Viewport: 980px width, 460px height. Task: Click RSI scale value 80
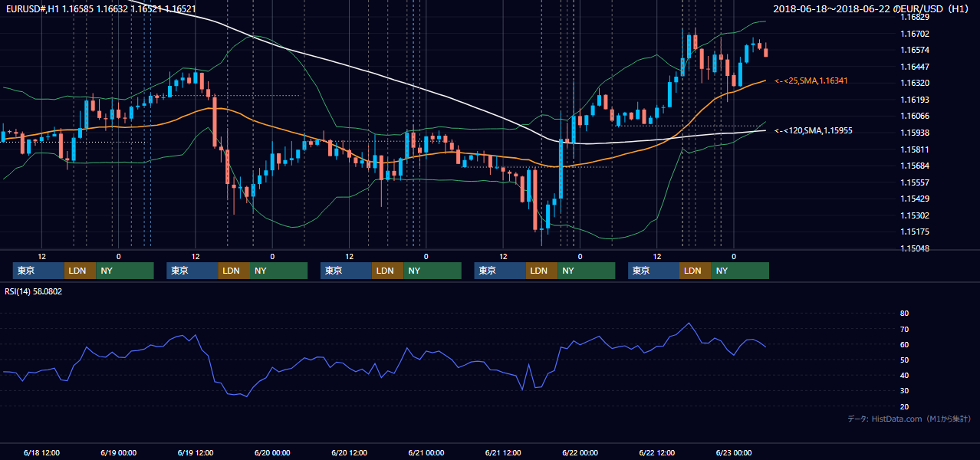pyautogui.click(x=904, y=314)
